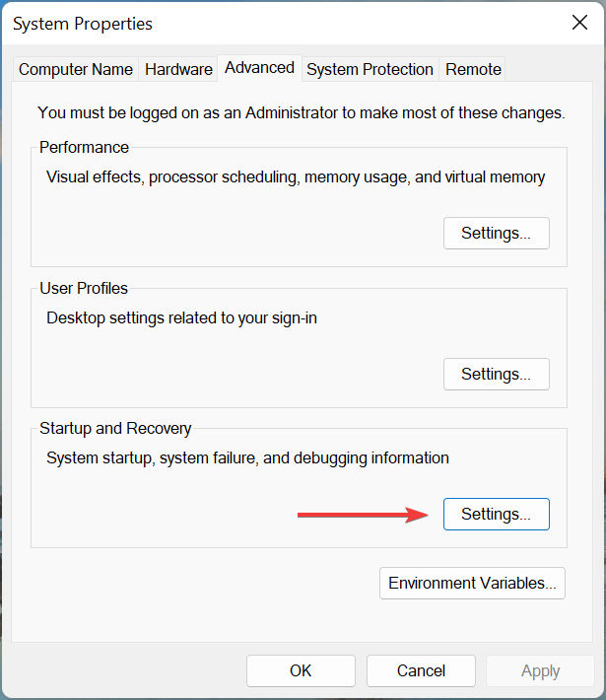The height and width of the screenshot is (700, 606).
Task: Cancel the System Properties dialog
Action: pyautogui.click(x=421, y=671)
